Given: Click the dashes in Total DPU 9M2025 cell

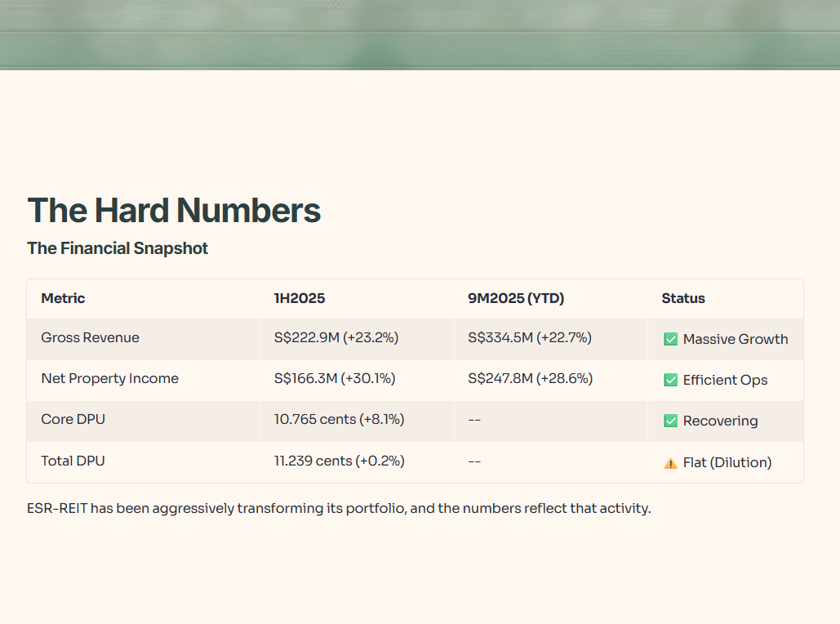Looking at the screenshot, I should tap(474, 461).
